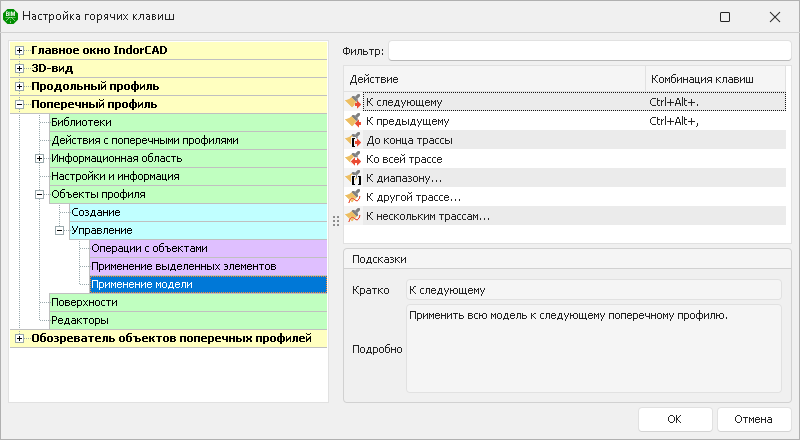The width and height of the screenshot is (800, 440).
Task: Click the IndorCAD app icon in title bar
Action: click(x=12, y=17)
